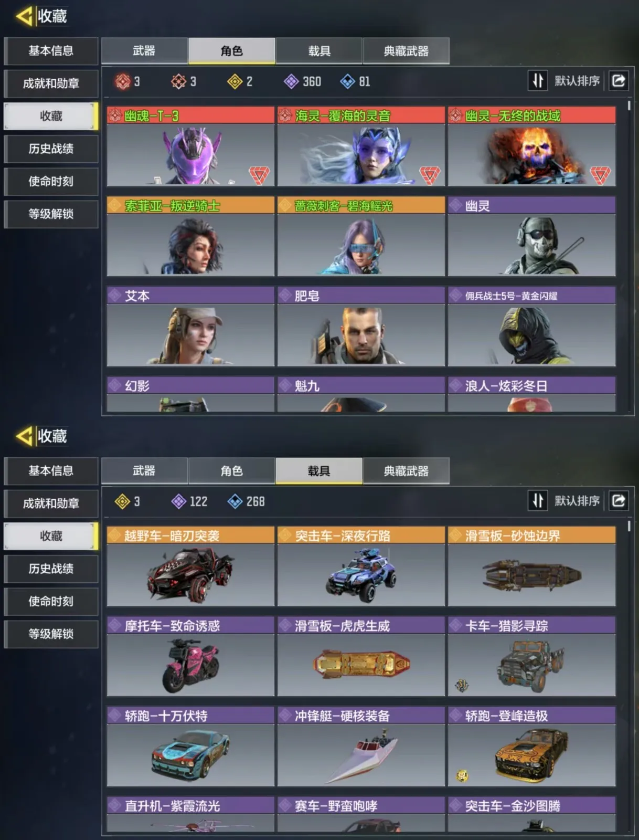Open 等级解锁 in the lower sidebar

click(51, 634)
